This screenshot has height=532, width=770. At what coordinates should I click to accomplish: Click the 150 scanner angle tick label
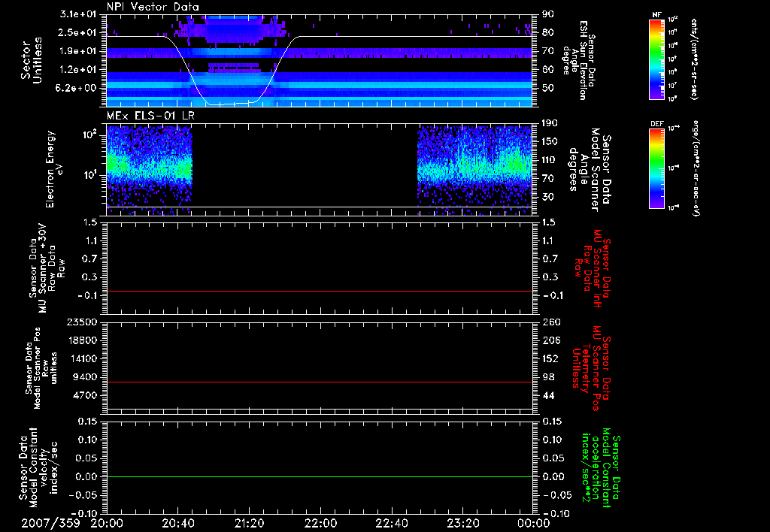pos(550,141)
